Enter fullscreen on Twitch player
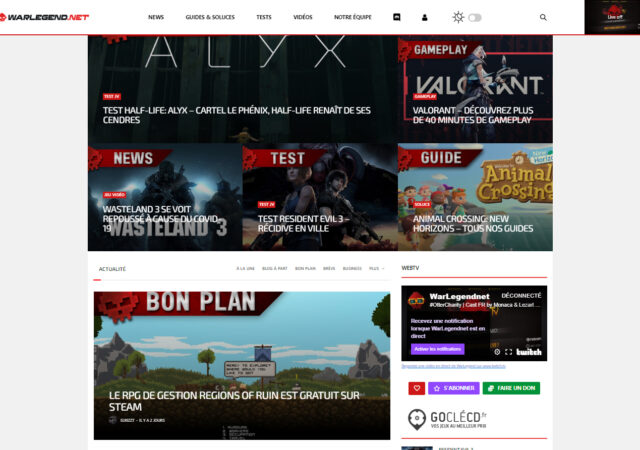This screenshot has width=640, height=450. (x=509, y=352)
